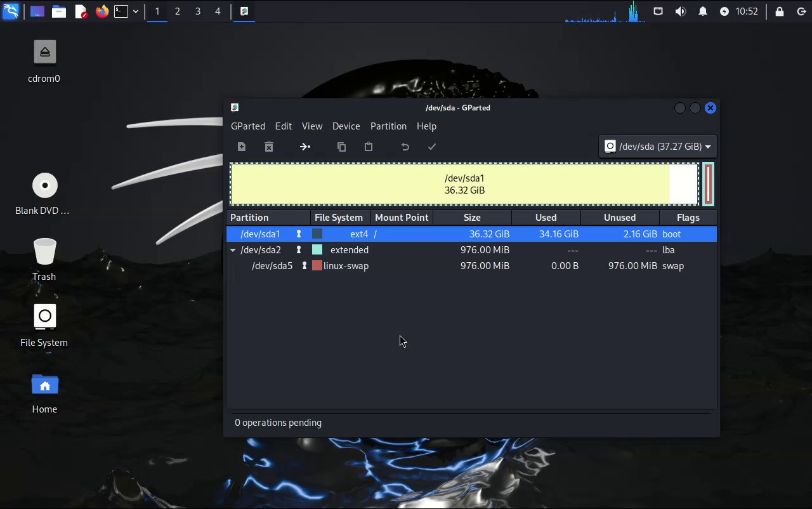
Task: Open the GParted menu
Action: tap(248, 126)
